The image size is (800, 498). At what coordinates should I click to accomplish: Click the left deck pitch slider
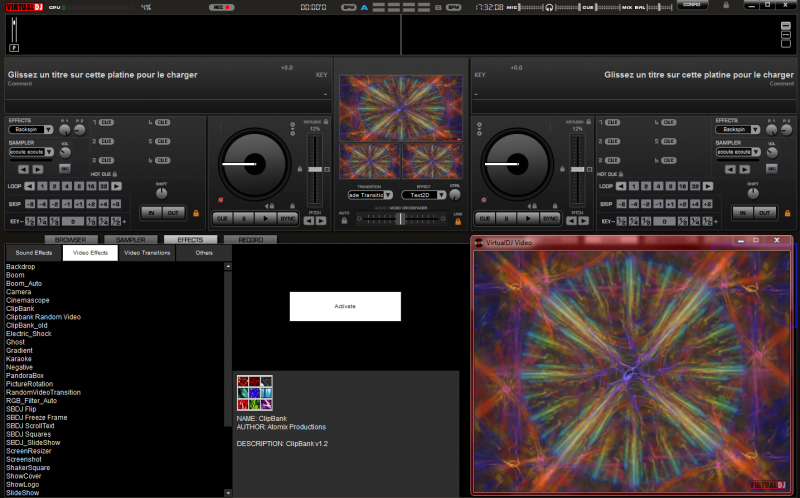[315, 170]
